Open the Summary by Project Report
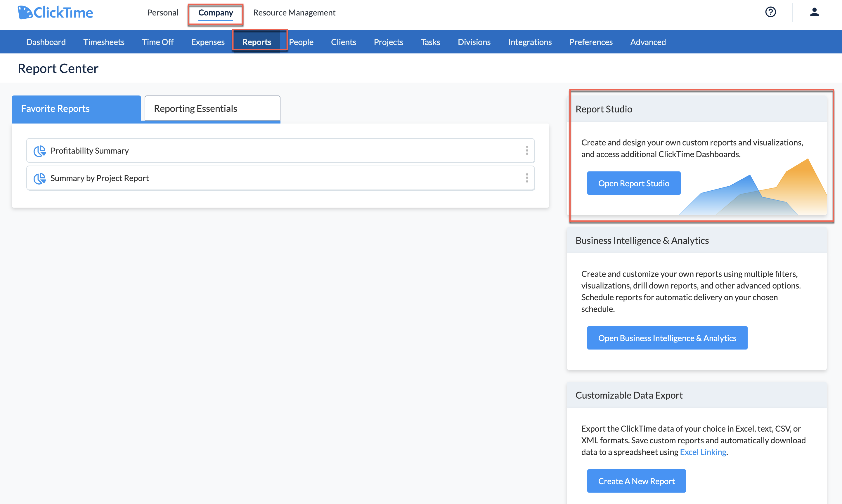 280,178
